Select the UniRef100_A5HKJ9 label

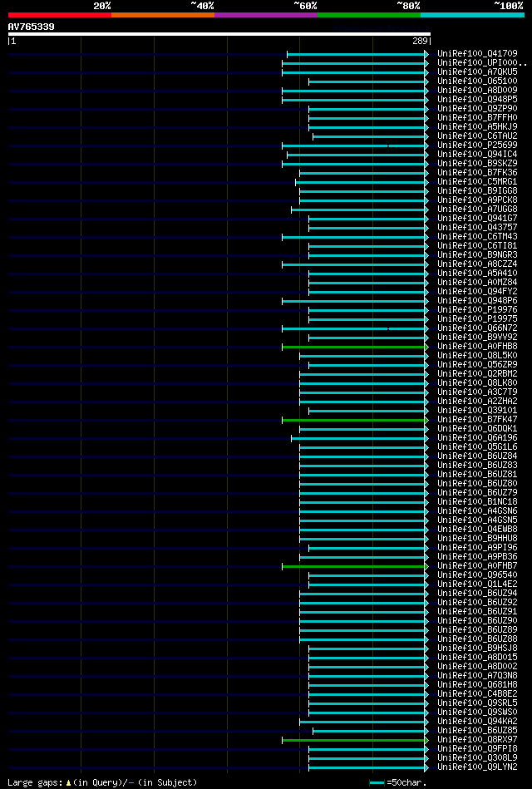[477, 127]
